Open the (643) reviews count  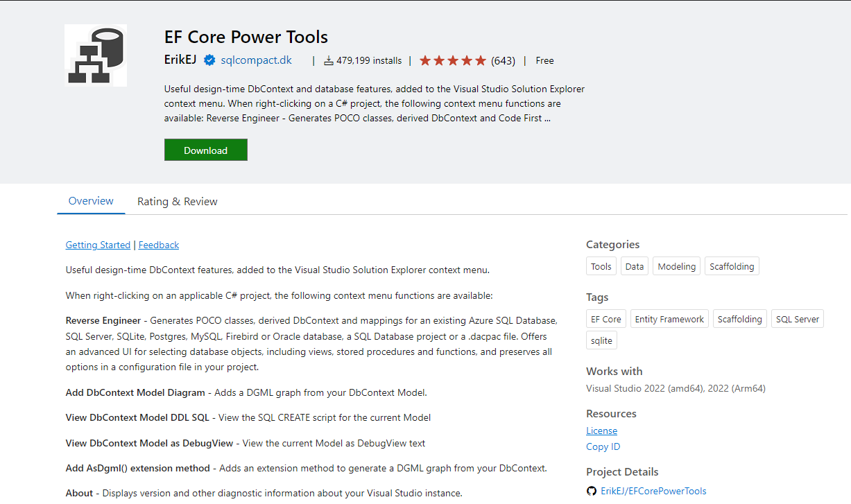coord(503,61)
